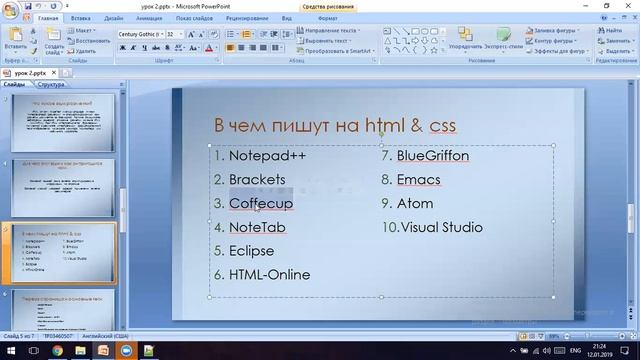Image resolution: width=640 pixels, height=360 pixels.
Task: Click Заменить (Replace) button
Action: click(616, 41)
